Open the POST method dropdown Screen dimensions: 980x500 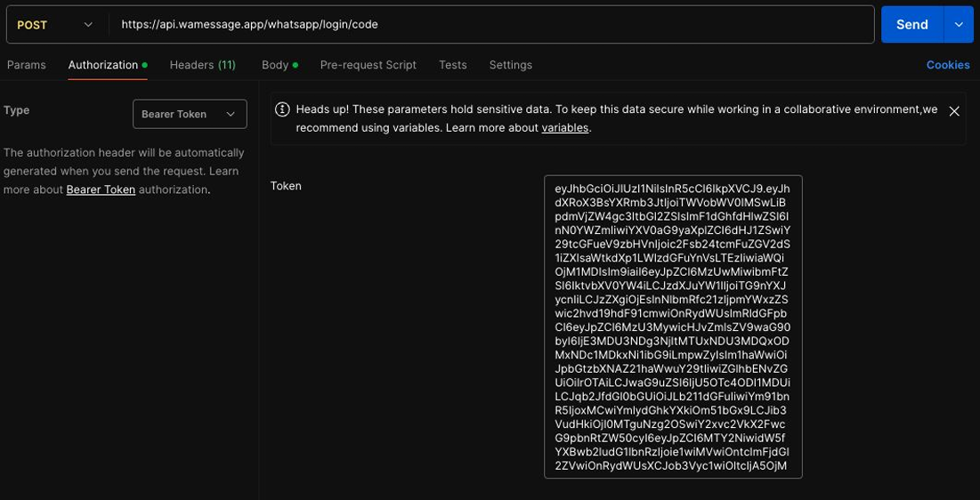(54, 25)
